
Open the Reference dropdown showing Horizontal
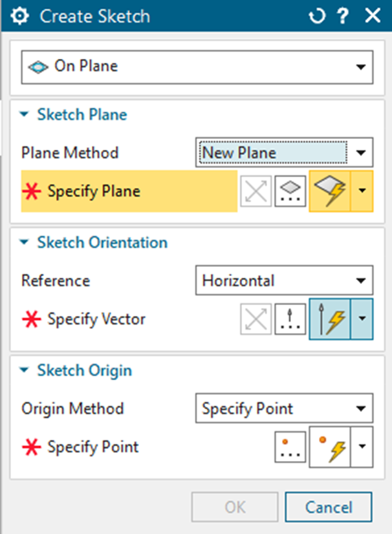(362, 281)
